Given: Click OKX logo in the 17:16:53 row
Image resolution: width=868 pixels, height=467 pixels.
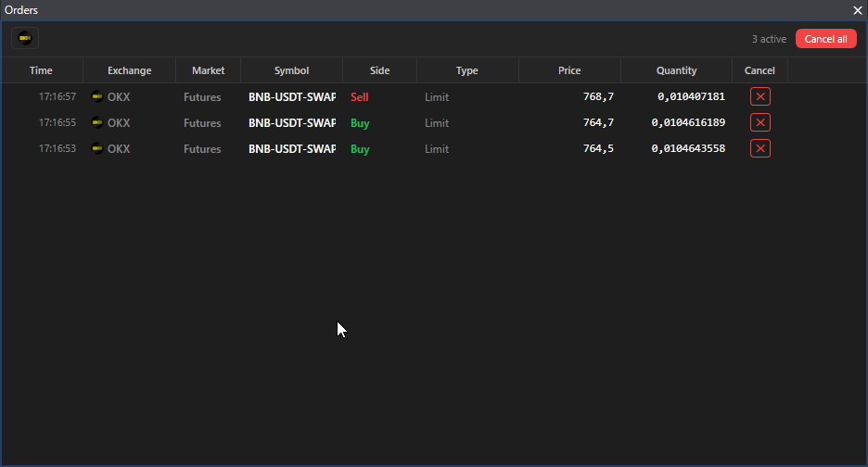Looking at the screenshot, I should click(x=97, y=148).
